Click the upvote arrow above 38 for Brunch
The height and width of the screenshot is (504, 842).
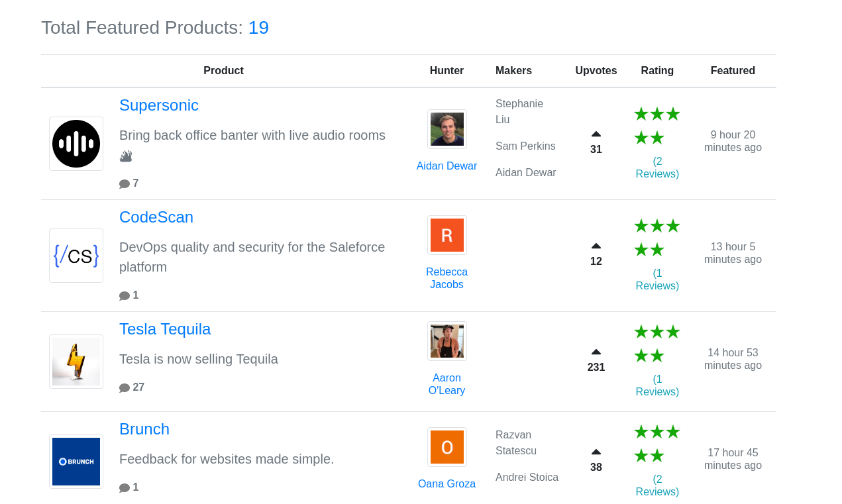pos(595,452)
